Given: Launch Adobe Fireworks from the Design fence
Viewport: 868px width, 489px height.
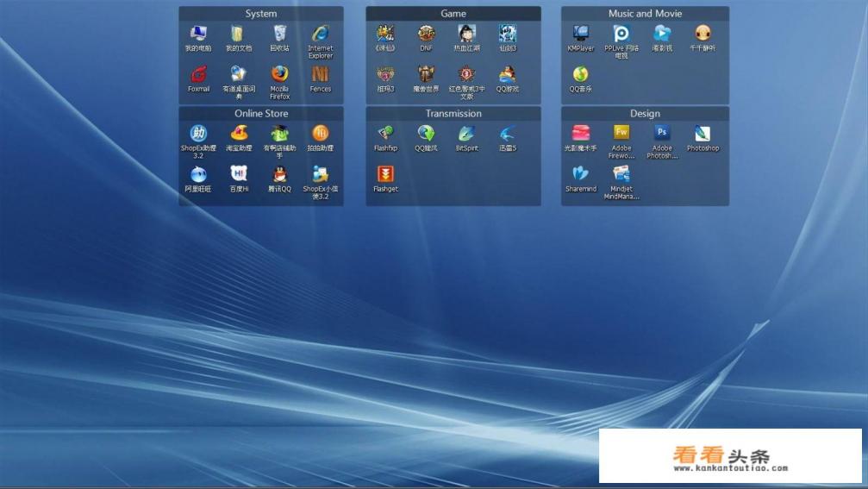Looking at the screenshot, I should point(621,134).
